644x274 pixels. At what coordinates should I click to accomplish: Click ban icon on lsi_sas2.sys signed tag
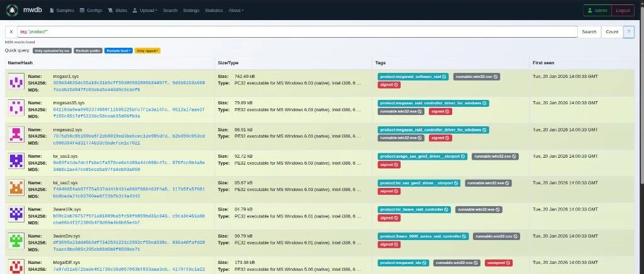click(x=397, y=191)
